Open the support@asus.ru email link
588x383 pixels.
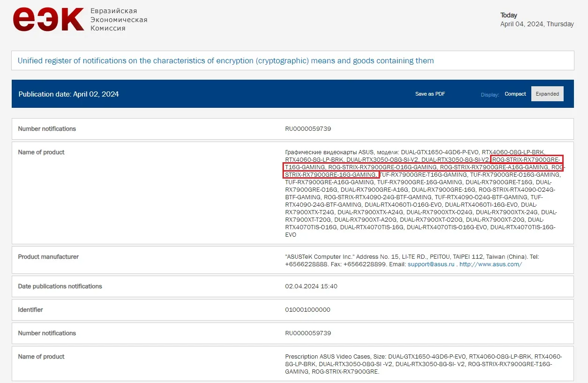pos(431,264)
